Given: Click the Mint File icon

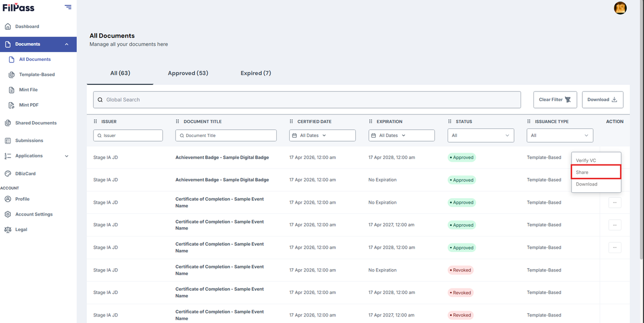Looking at the screenshot, I should pos(12,90).
